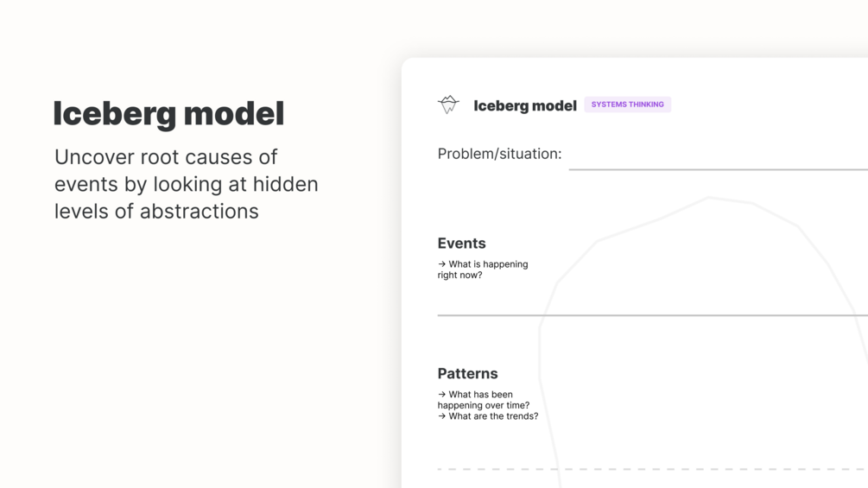Click the Problem/situation input line

[x=717, y=168]
